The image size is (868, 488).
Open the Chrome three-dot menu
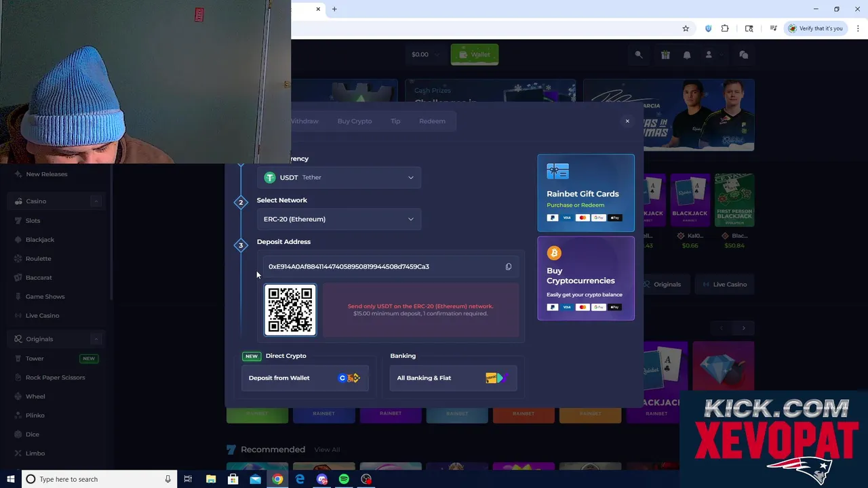[859, 28]
